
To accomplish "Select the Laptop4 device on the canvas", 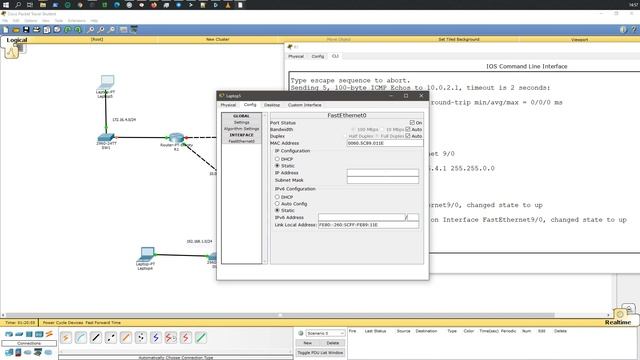I will [146, 254].
